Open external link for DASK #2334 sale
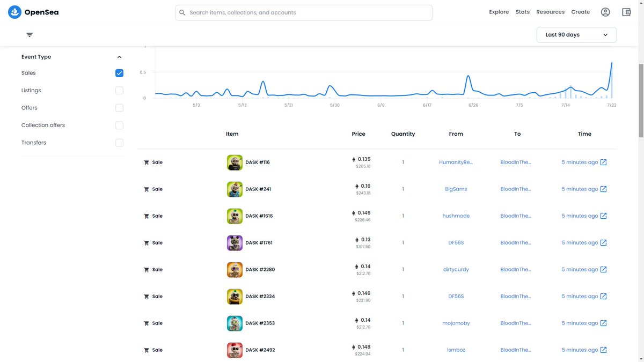The image size is (644, 362). 603,296
